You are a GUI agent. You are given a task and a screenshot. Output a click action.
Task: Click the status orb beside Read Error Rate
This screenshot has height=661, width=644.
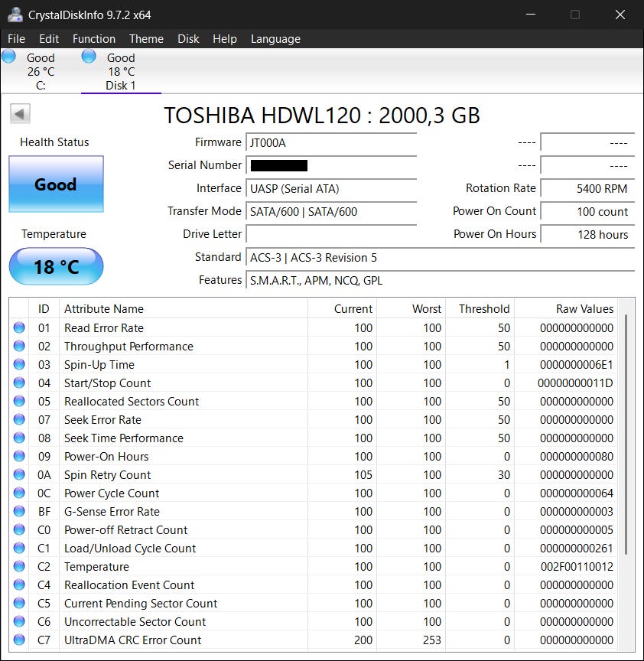[x=19, y=328]
